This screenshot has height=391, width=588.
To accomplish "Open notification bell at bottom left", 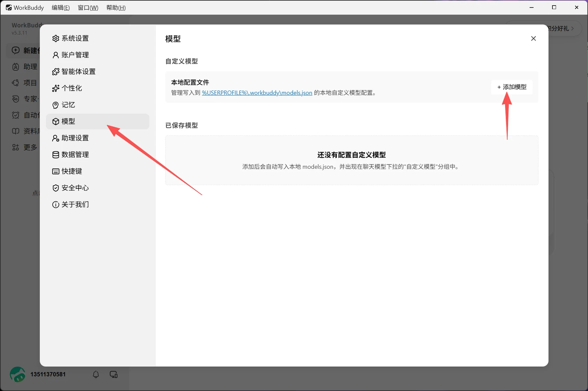I will point(96,374).
